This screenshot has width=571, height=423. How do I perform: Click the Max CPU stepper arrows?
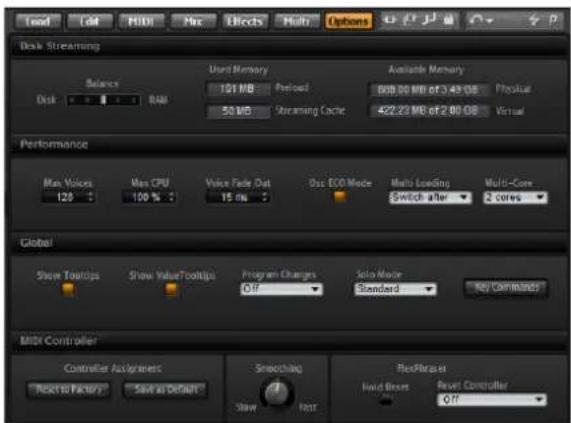(x=172, y=197)
